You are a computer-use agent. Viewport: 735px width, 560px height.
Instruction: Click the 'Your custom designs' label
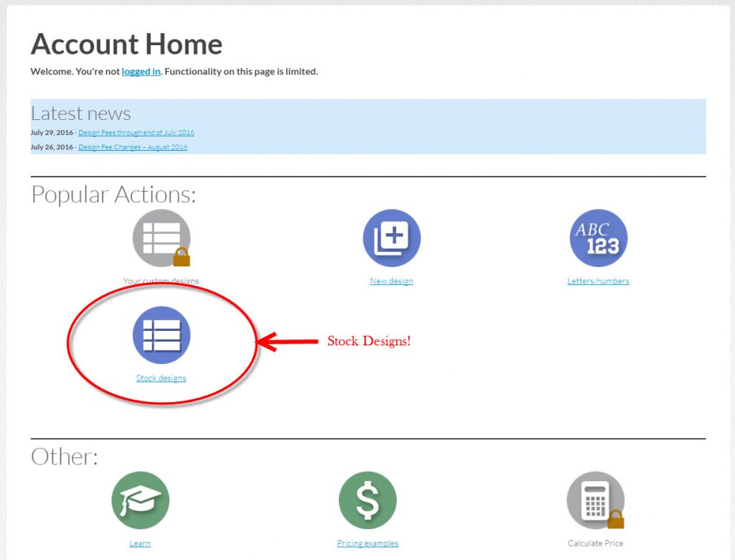point(161,281)
